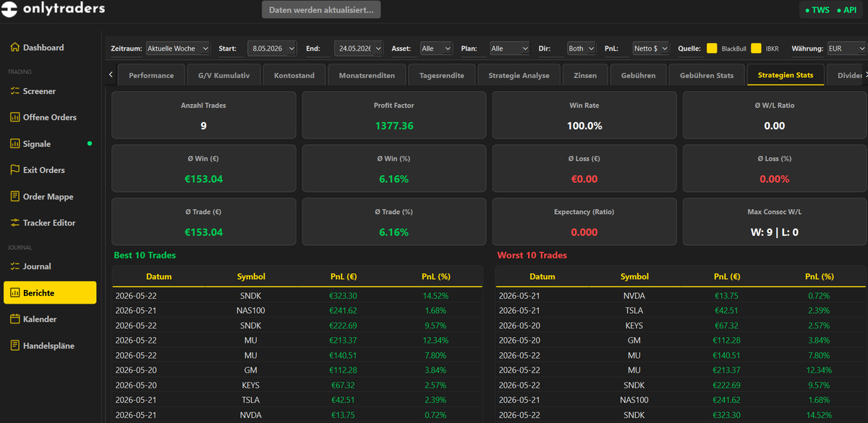The width and height of the screenshot is (868, 423).
Task: Select the Strategien Stats tab
Action: (x=786, y=75)
